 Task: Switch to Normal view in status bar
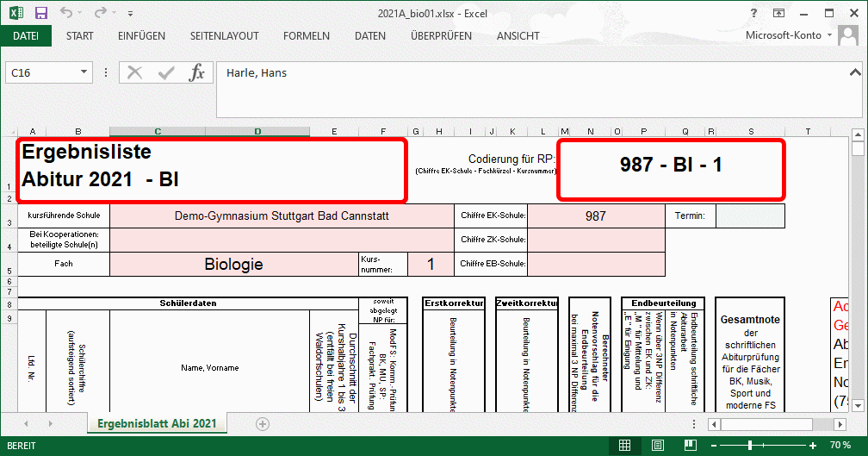pyautogui.click(x=626, y=446)
